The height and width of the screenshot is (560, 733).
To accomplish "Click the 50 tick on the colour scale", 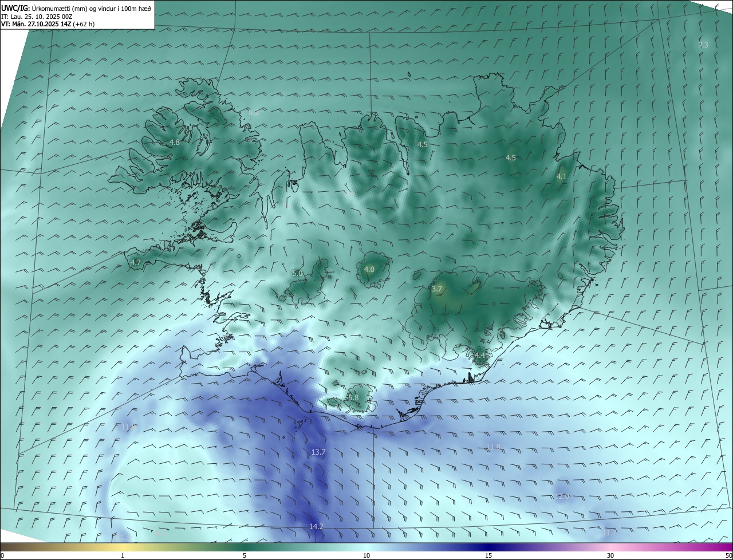I will [728, 555].
